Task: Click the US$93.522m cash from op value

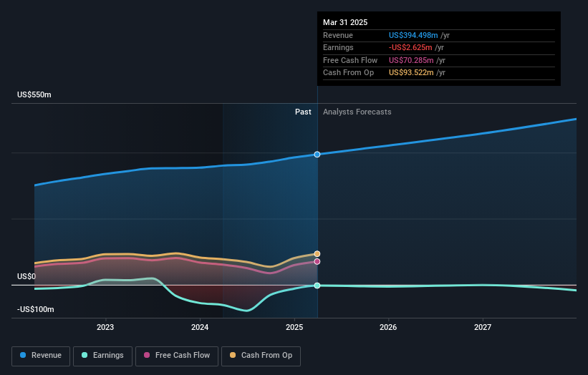Action: pos(411,73)
